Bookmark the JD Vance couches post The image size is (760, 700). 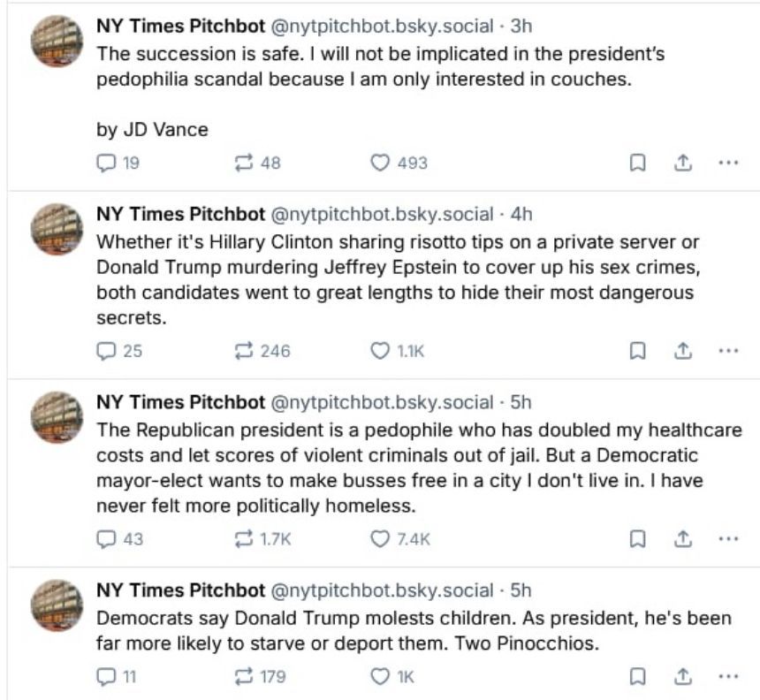pyautogui.click(x=636, y=163)
